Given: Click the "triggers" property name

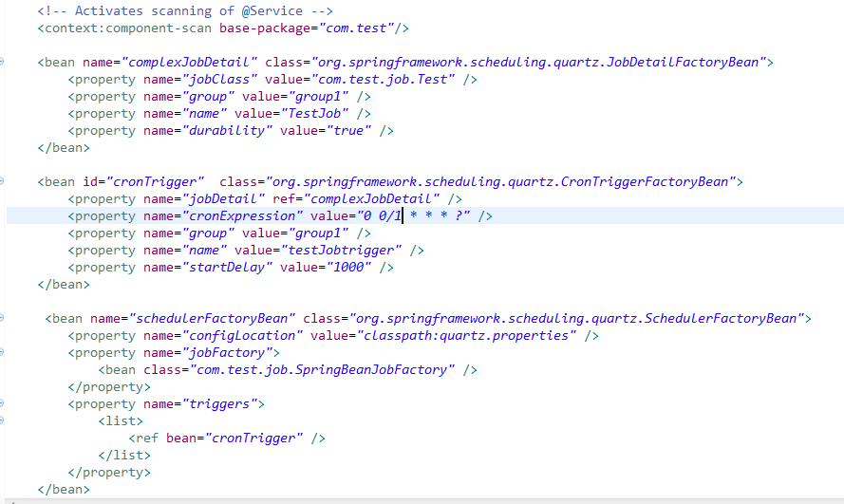Looking at the screenshot, I should (x=219, y=404).
